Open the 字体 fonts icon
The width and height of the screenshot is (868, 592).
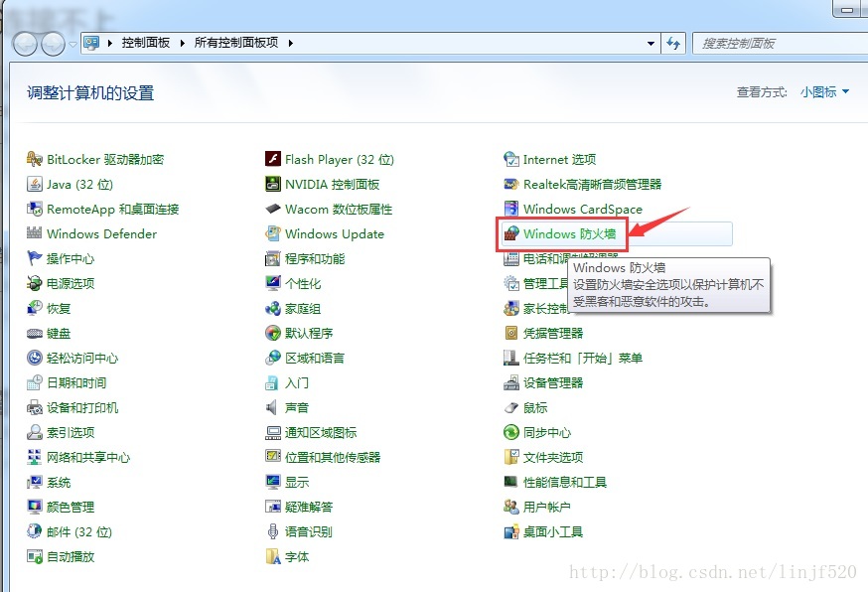tap(273, 556)
